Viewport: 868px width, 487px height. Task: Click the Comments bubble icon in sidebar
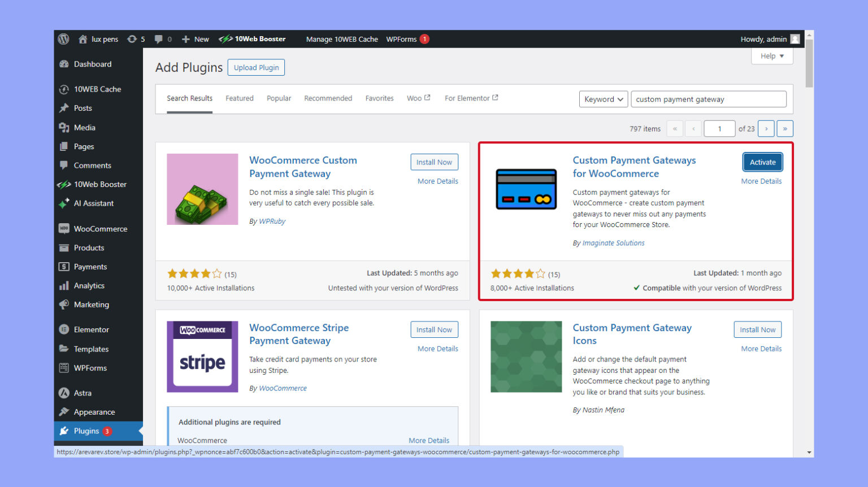(65, 165)
